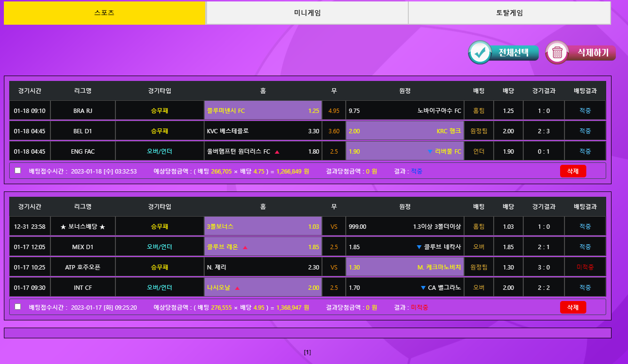
Task: Tick the checkbox for the 2023-01-17 bet slip
Action: point(18,307)
